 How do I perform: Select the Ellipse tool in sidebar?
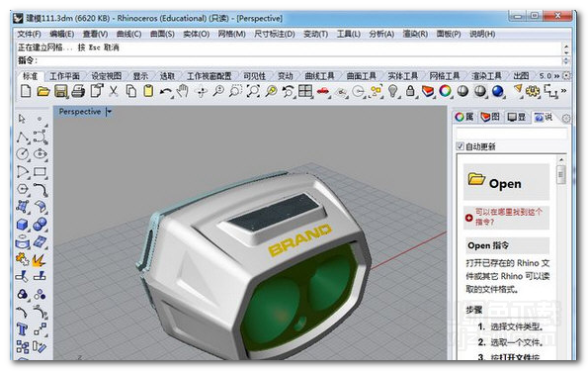[40, 154]
